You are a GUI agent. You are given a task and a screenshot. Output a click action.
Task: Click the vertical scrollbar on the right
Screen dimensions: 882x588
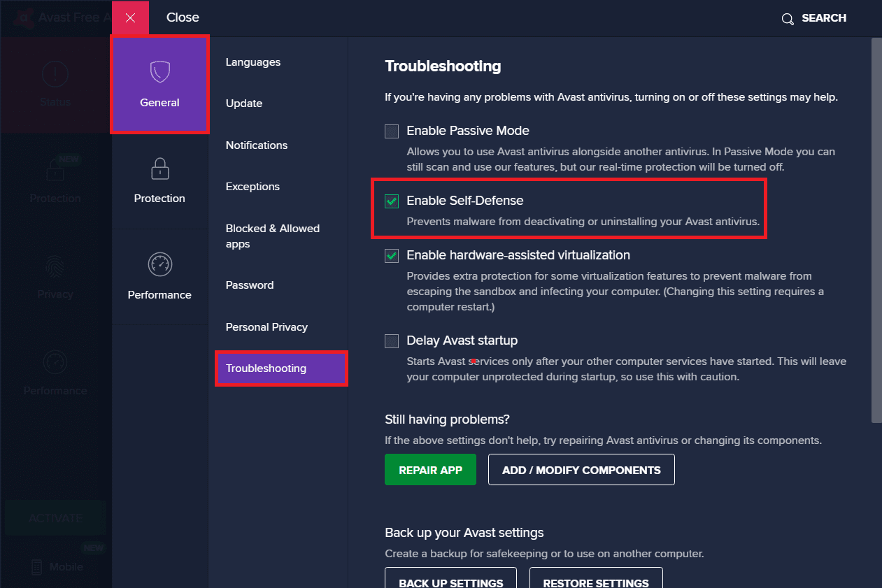pos(876,231)
